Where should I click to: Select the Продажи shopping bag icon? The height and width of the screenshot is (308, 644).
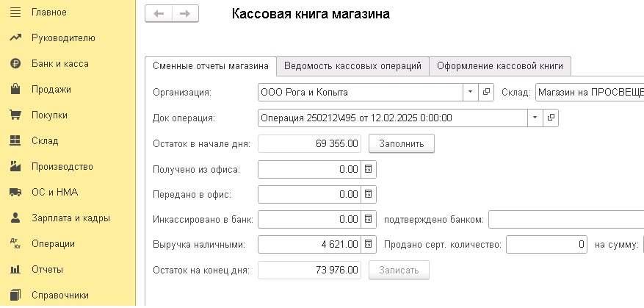pyautogui.click(x=15, y=89)
